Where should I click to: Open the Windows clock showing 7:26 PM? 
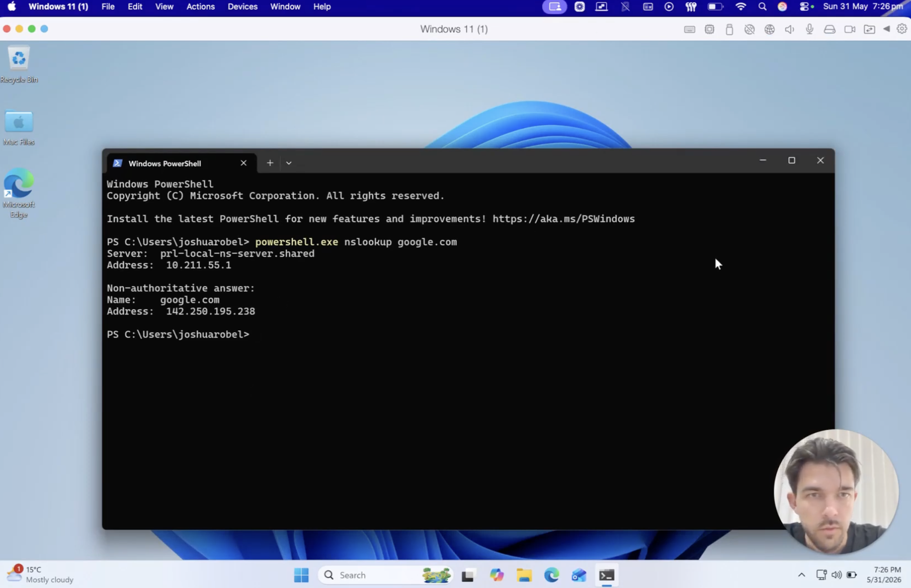(x=884, y=575)
